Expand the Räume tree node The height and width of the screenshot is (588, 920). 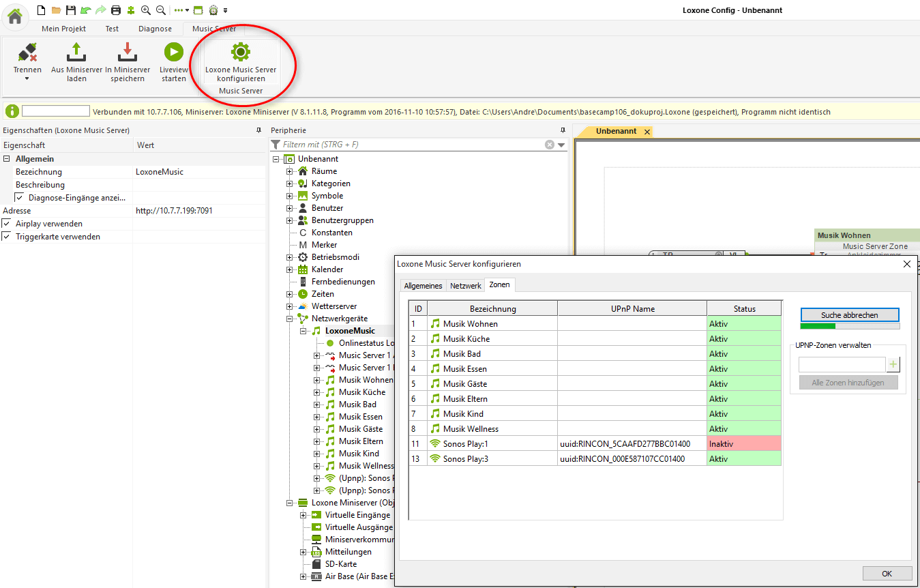pos(289,171)
